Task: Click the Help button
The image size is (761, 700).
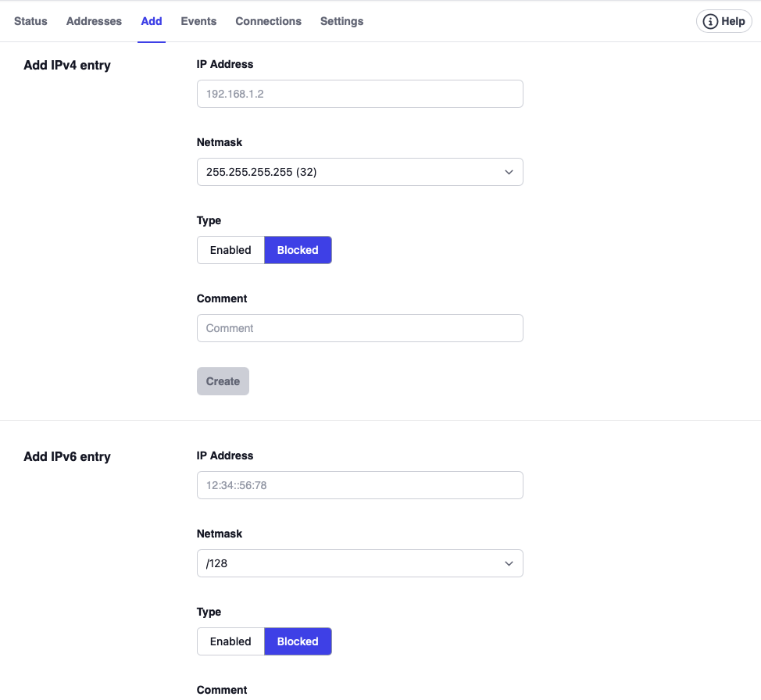Action: coord(723,21)
